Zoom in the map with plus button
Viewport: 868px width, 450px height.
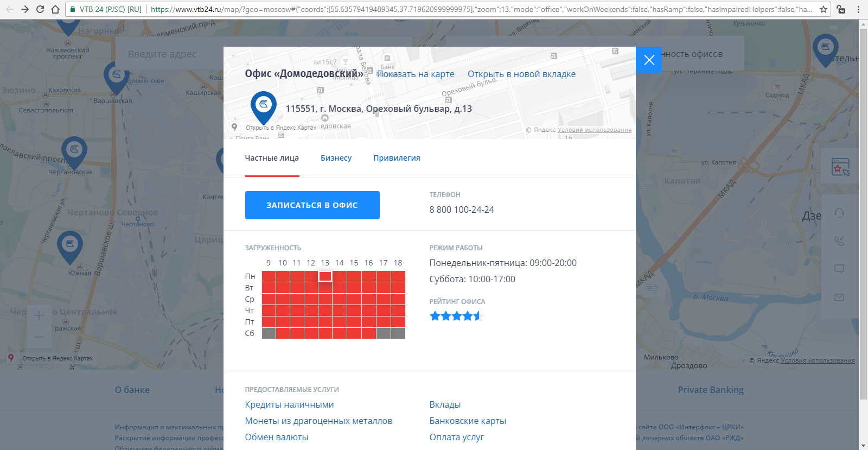tap(39, 315)
